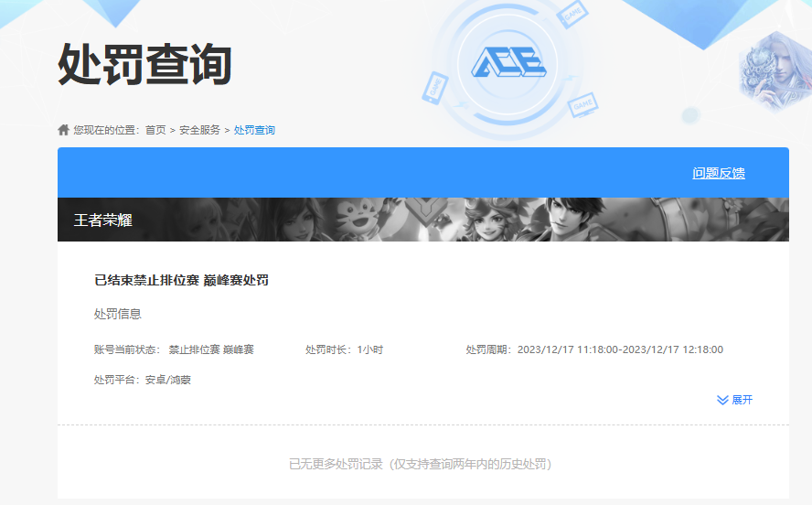The height and width of the screenshot is (505, 812).
Task: Expand the punishment record with 展开
Action: [x=742, y=400]
